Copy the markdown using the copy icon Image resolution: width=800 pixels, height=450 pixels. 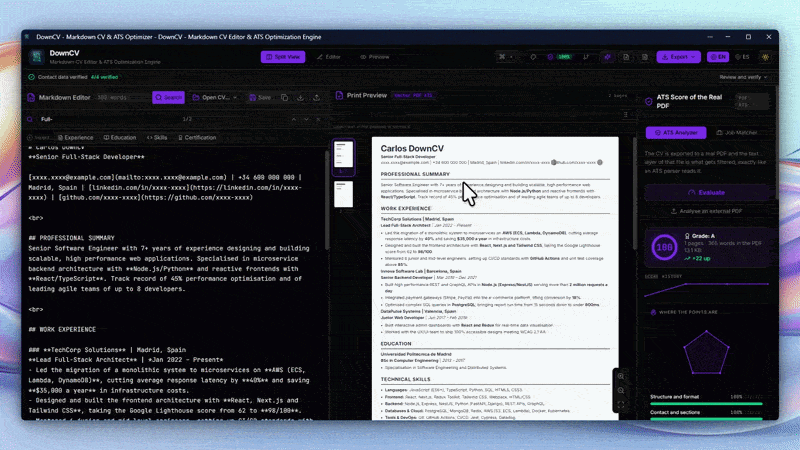click(x=285, y=97)
